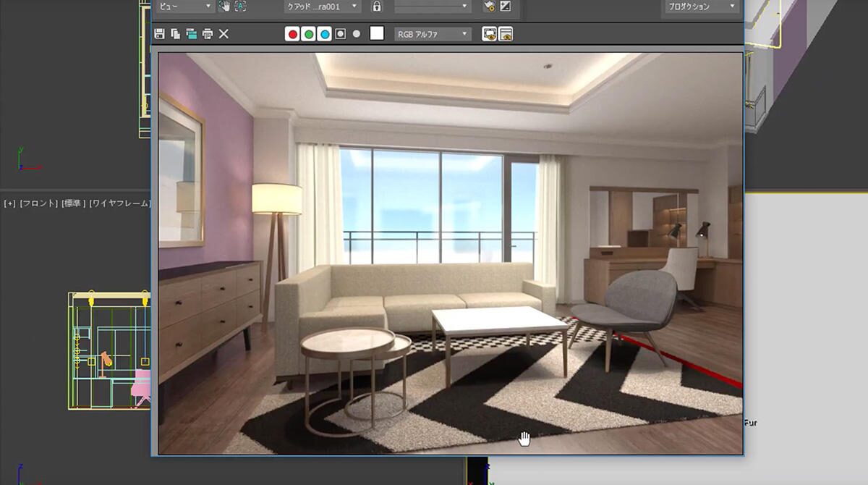Open the プロダクション render mode dropdown
This screenshot has height=485, width=868.
699,7
